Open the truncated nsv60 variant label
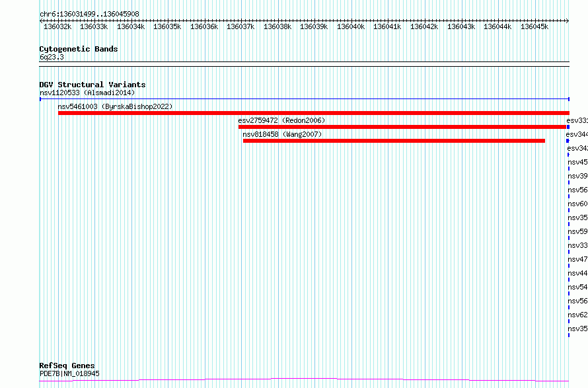The width and height of the screenshot is (588, 388). (x=578, y=204)
